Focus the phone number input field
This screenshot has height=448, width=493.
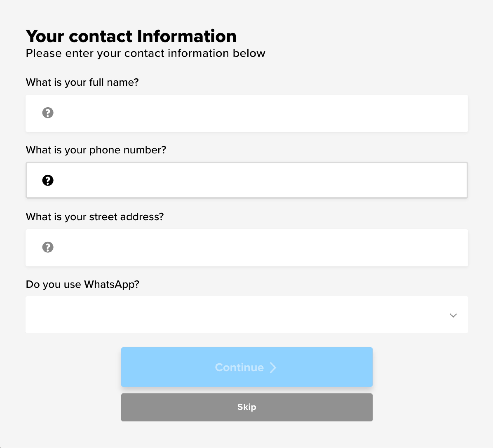247,180
